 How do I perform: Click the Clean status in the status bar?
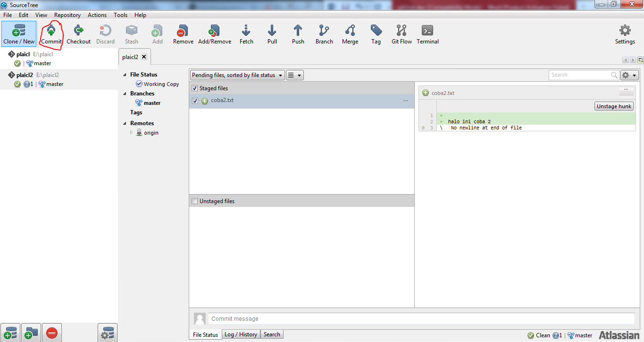pos(539,335)
